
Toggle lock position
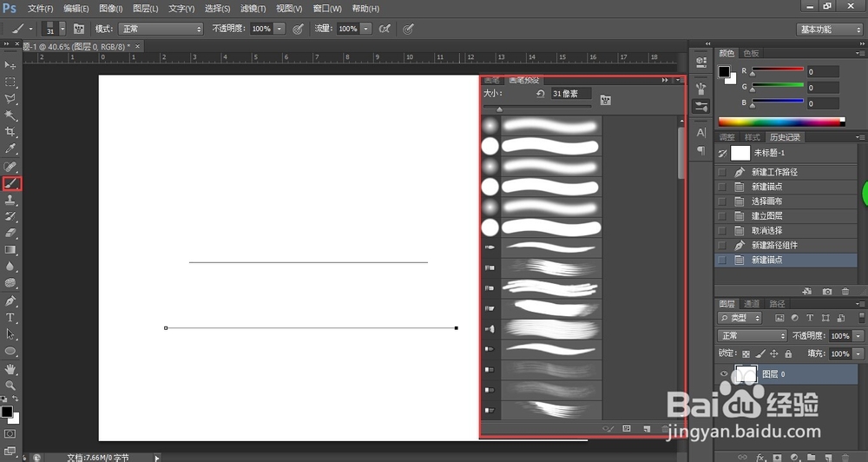click(774, 353)
